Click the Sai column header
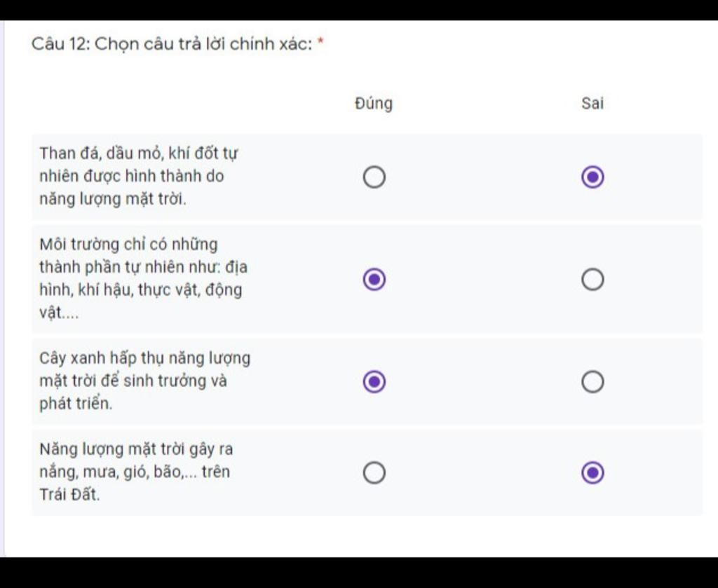 click(592, 104)
